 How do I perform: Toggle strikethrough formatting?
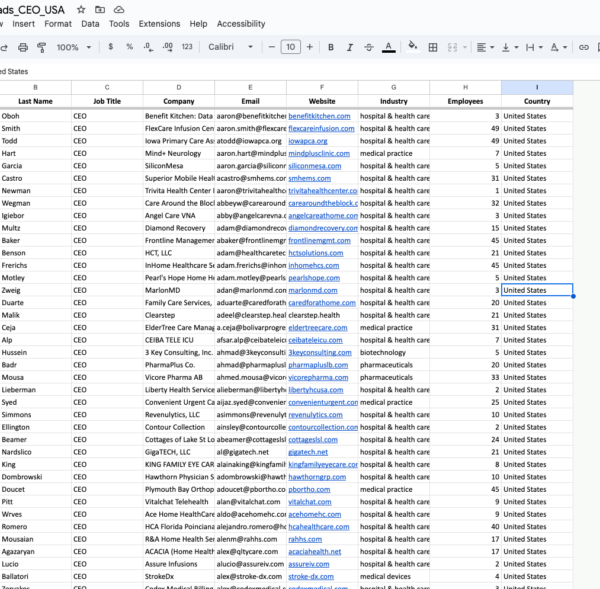369,47
